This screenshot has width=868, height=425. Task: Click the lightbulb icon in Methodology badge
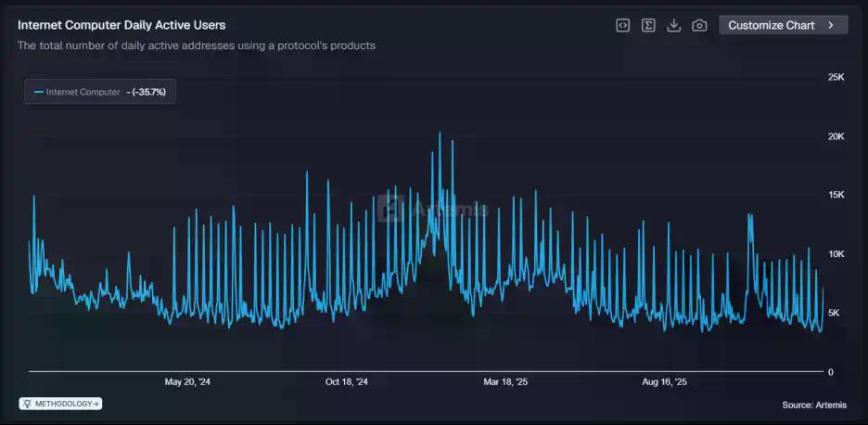point(28,404)
